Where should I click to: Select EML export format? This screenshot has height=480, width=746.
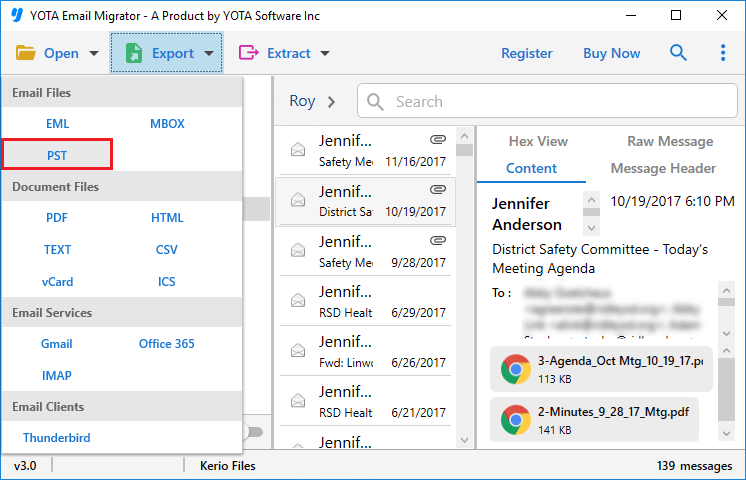click(x=58, y=124)
